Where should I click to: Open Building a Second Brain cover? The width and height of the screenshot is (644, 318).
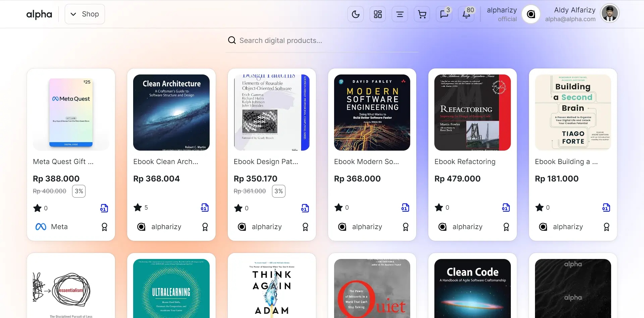(573, 112)
